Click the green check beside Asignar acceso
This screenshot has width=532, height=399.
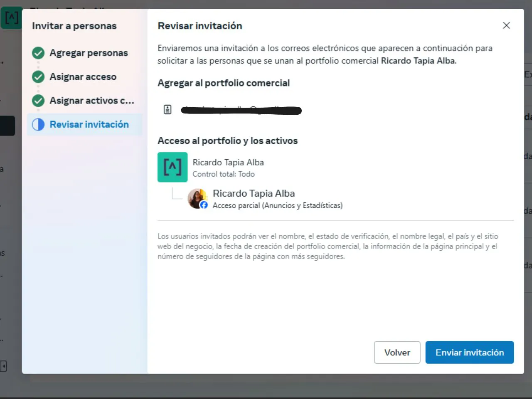pyautogui.click(x=38, y=77)
